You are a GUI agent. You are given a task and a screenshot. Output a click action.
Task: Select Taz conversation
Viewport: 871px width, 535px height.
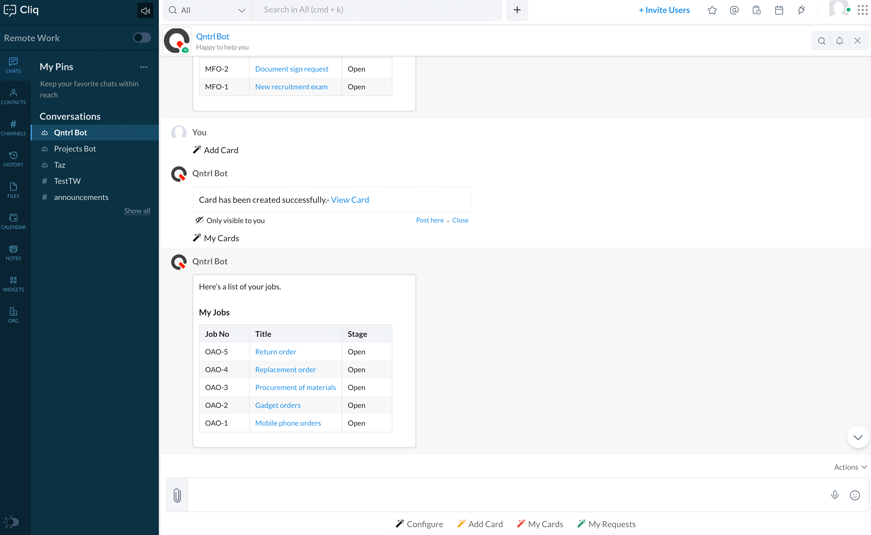tap(95, 165)
